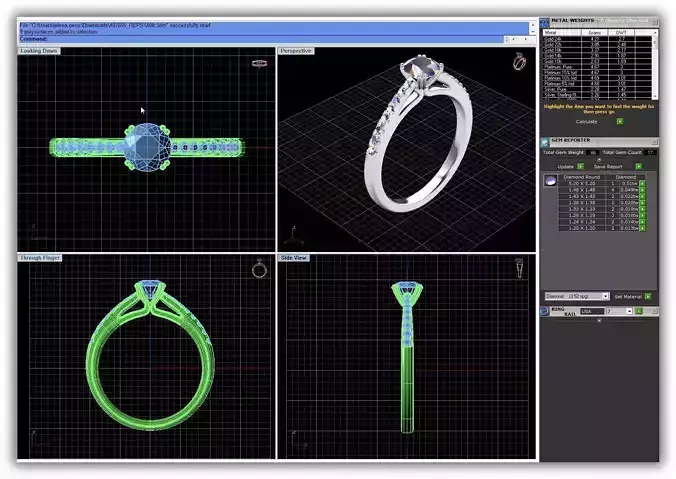Image resolution: width=676 pixels, height=479 pixels.
Task: Click the command history scroll-up arrow
Action: [x=532, y=25]
